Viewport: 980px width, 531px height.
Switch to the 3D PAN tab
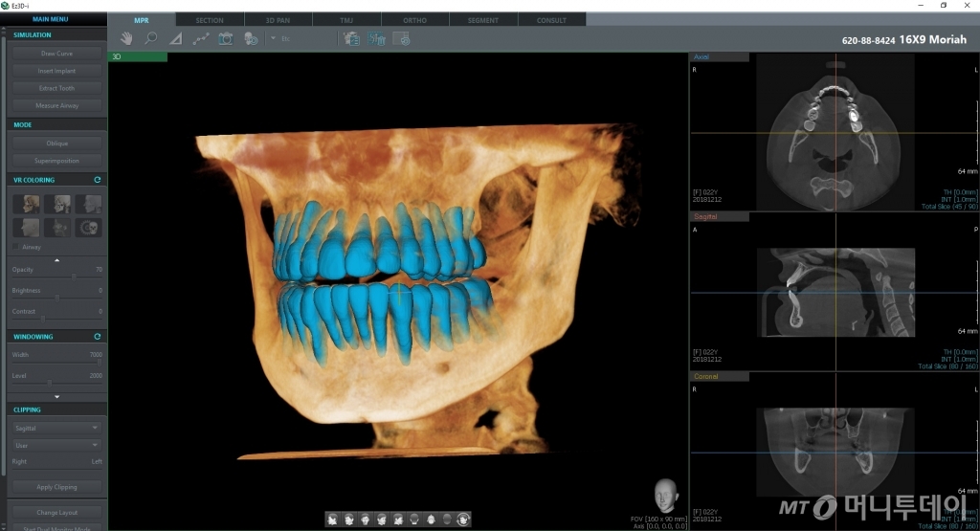(278, 20)
